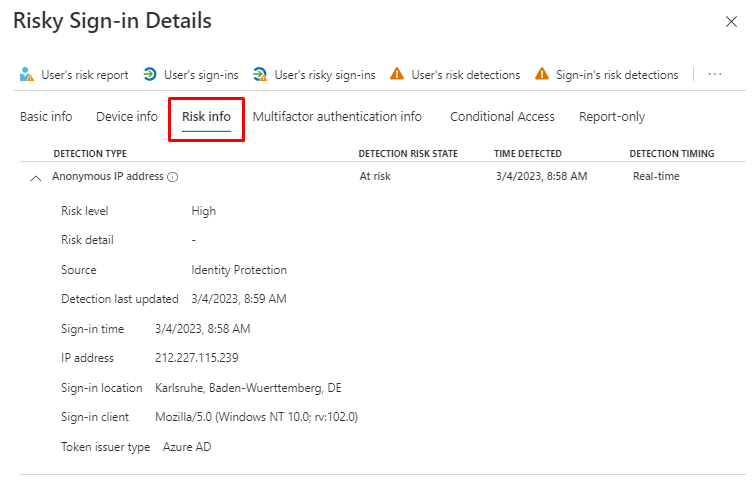Go to Multifactor authentication info tab
Image resolution: width=752 pixels, height=483 pixels.
tap(337, 117)
